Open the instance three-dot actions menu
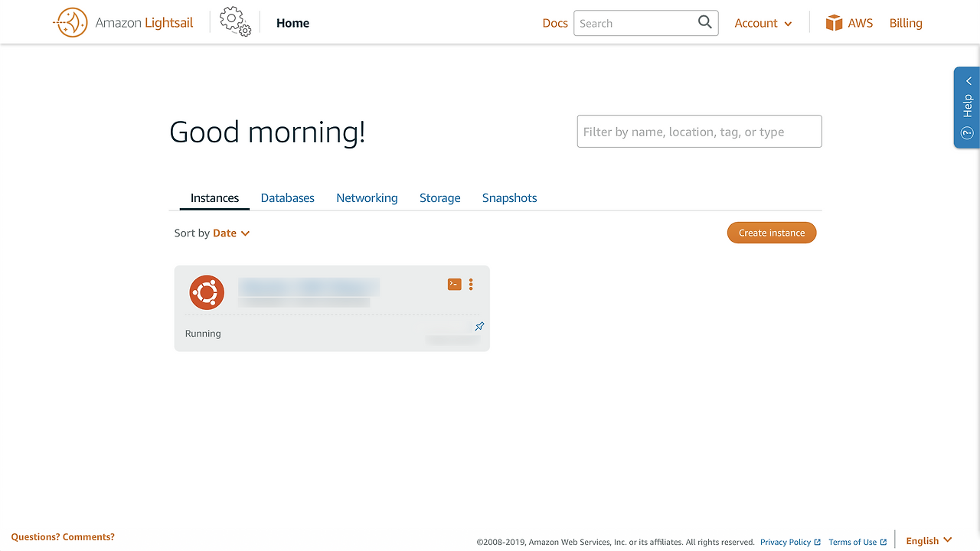 pyautogui.click(x=471, y=284)
